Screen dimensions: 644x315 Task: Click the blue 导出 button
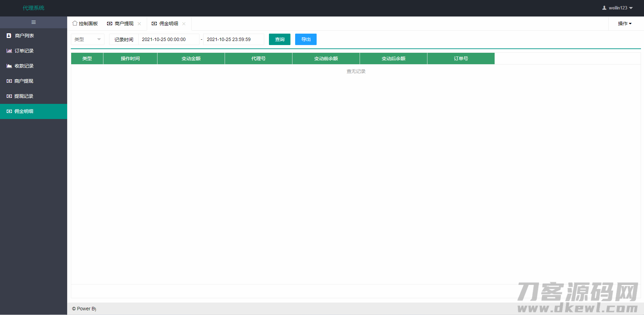point(306,39)
